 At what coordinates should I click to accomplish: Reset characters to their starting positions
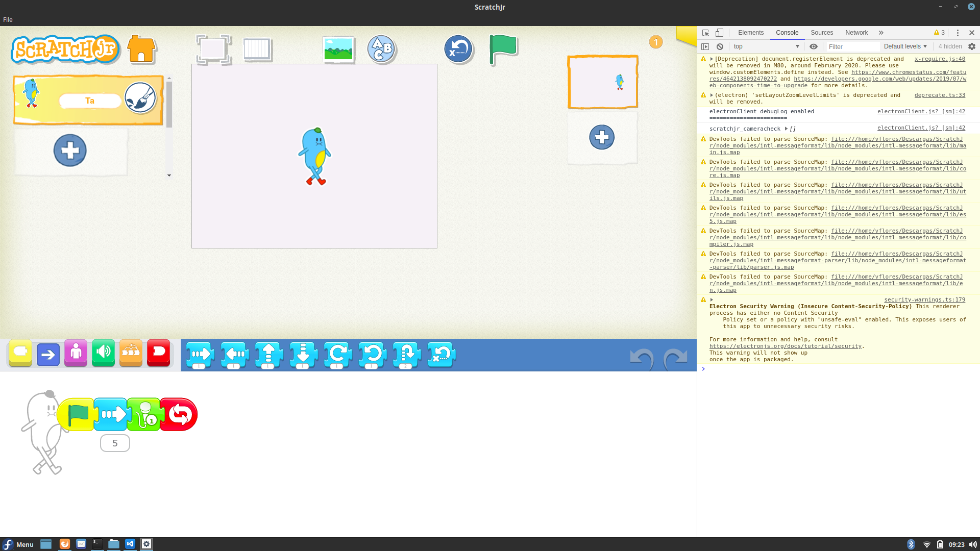pos(457,49)
